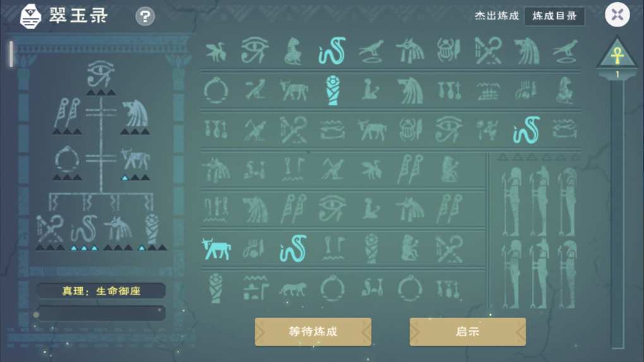This screenshot has width=644, height=362.
Task: Select the glowing cyan bull glyph in grid
Action: coord(217,248)
